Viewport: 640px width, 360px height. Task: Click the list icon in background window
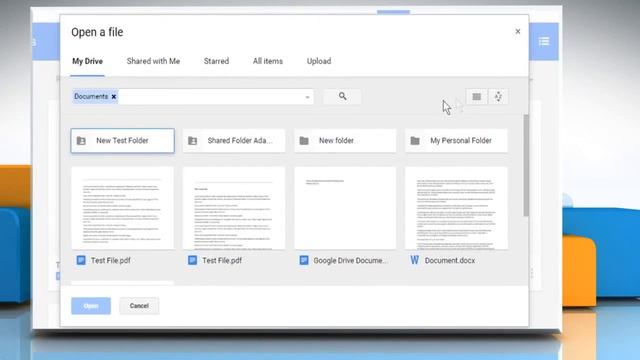(x=544, y=41)
